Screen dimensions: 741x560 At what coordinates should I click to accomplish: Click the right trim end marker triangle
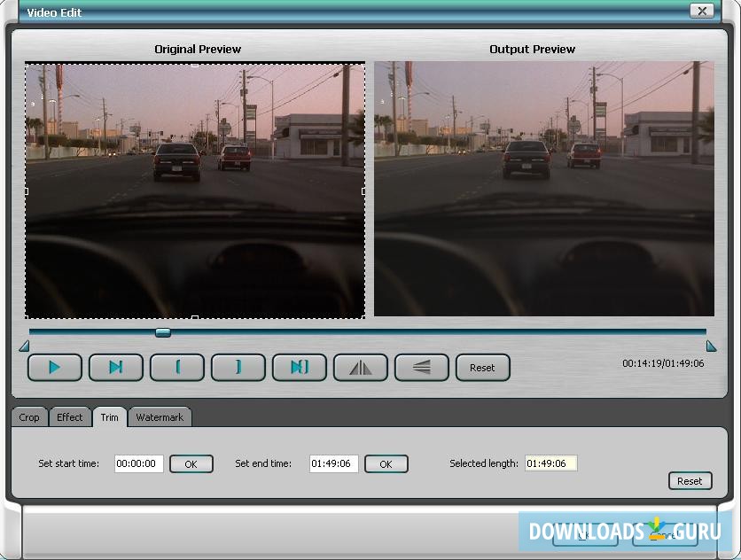pyautogui.click(x=711, y=346)
